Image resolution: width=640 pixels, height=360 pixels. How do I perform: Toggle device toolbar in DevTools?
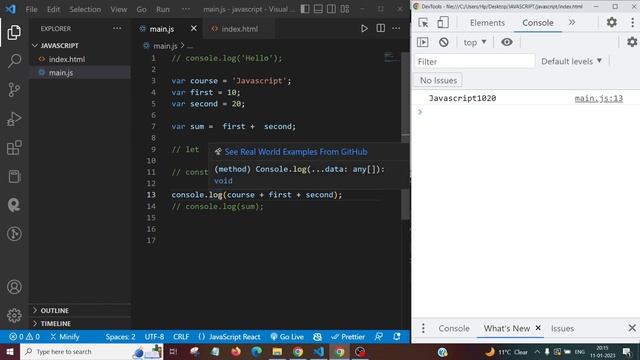pos(443,22)
